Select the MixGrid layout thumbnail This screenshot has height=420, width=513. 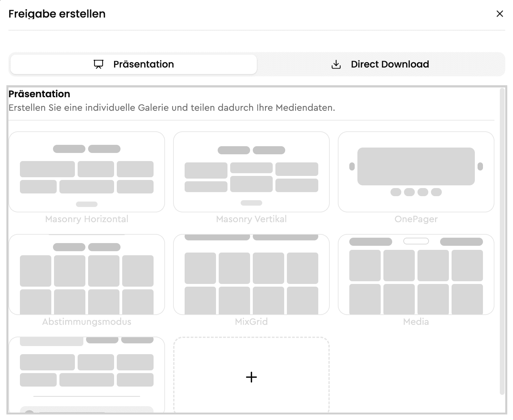[251, 274]
